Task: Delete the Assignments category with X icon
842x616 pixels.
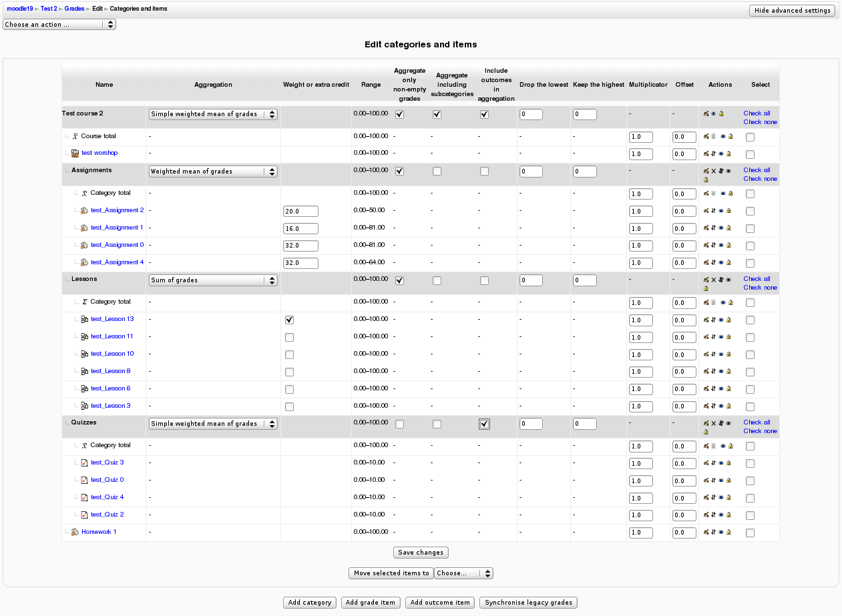Action: (713, 171)
